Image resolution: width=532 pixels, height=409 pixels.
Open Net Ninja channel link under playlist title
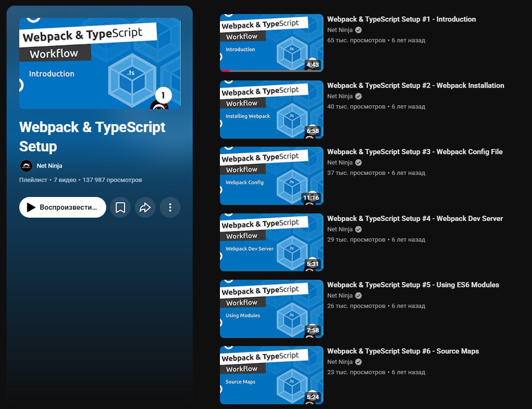pyautogui.click(x=49, y=165)
